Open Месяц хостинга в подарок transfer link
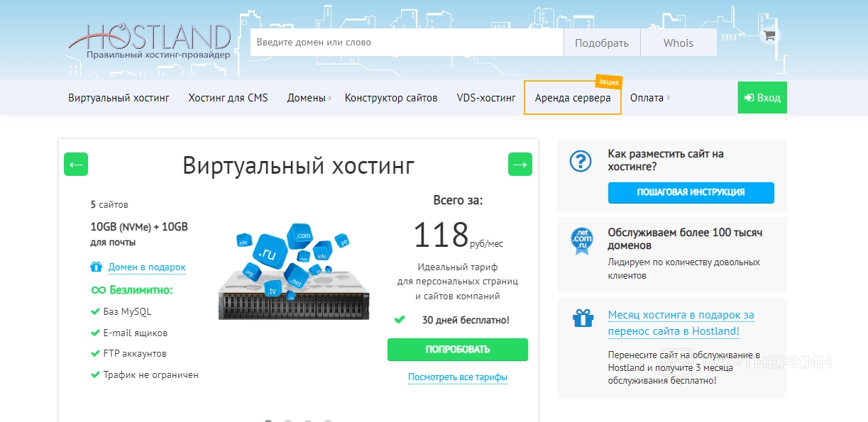868x422 pixels. (x=681, y=323)
